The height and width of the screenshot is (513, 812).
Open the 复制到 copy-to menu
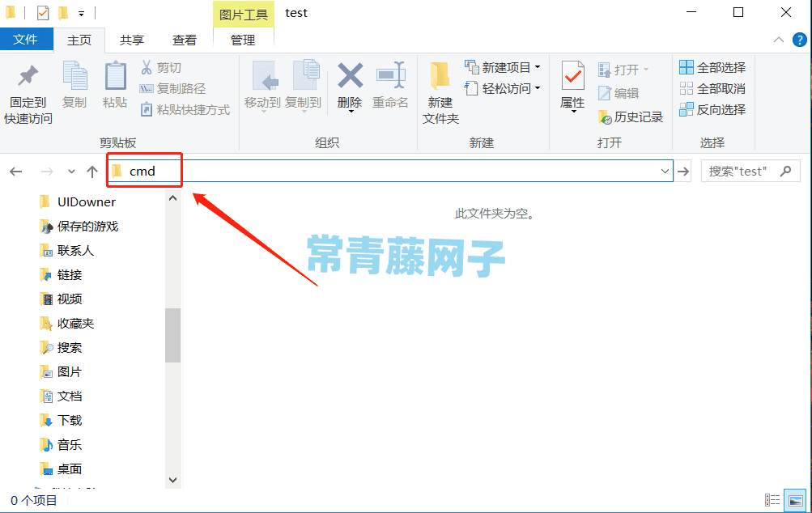point(304,86)
